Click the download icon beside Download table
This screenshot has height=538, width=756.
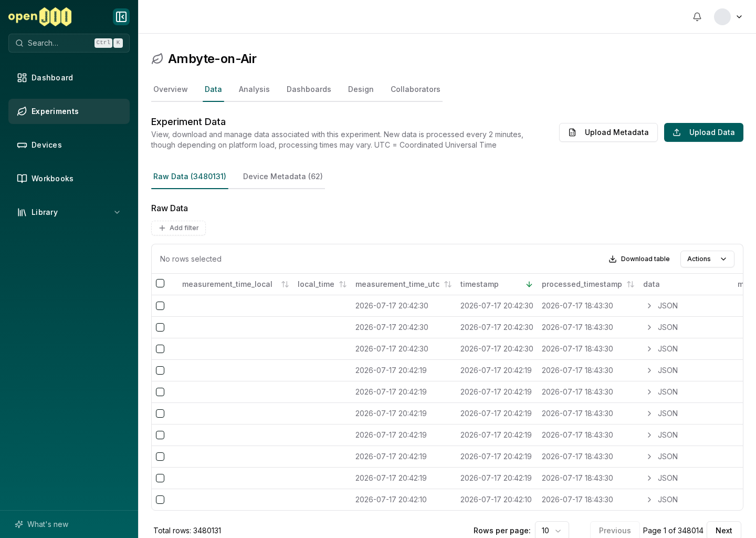pos(613,259)
